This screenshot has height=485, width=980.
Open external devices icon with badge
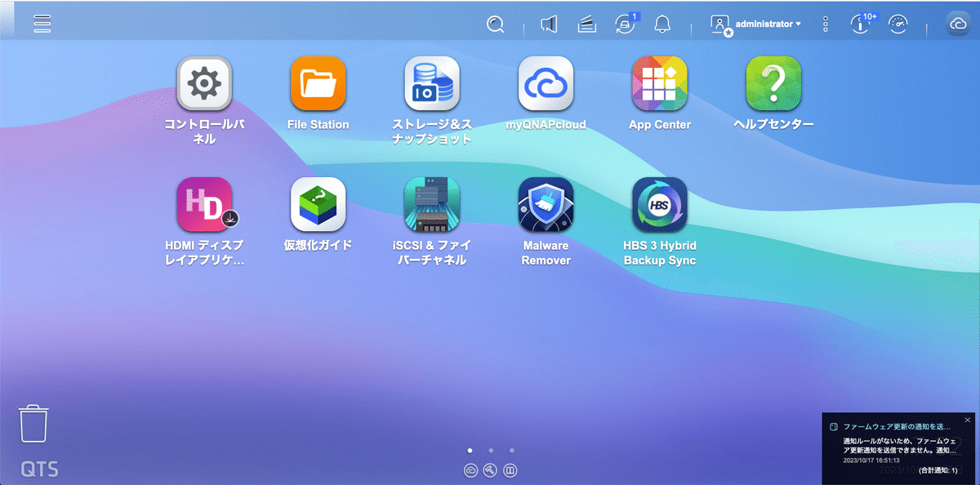[x=625, y=24]
